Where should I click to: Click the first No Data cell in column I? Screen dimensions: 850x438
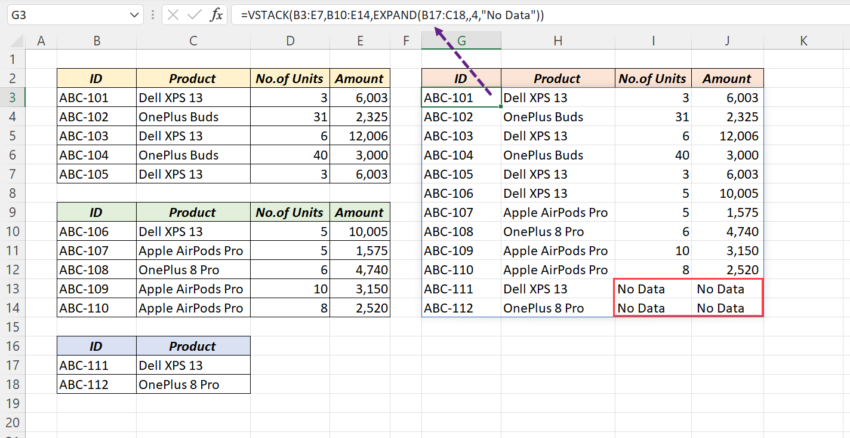tap(654, 289)
